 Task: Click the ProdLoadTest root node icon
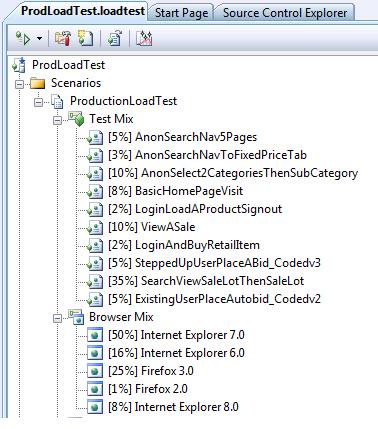coord(19,65)
